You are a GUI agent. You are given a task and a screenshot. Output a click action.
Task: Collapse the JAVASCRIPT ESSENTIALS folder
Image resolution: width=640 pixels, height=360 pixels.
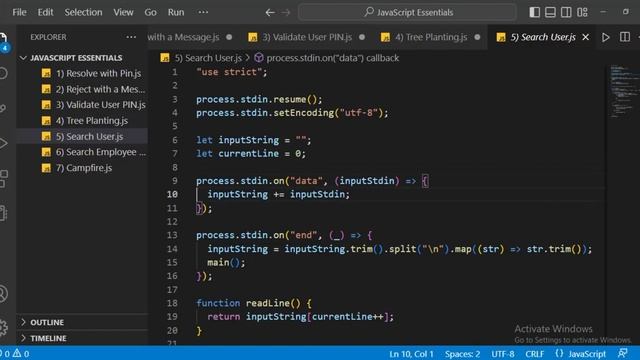pyautogui.click(x=76, y=58)
